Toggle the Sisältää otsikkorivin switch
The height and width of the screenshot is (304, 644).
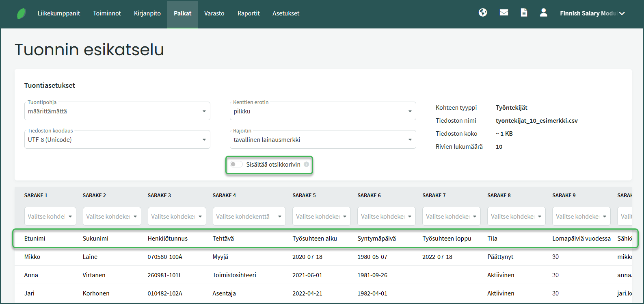click(x=236, y=165)
